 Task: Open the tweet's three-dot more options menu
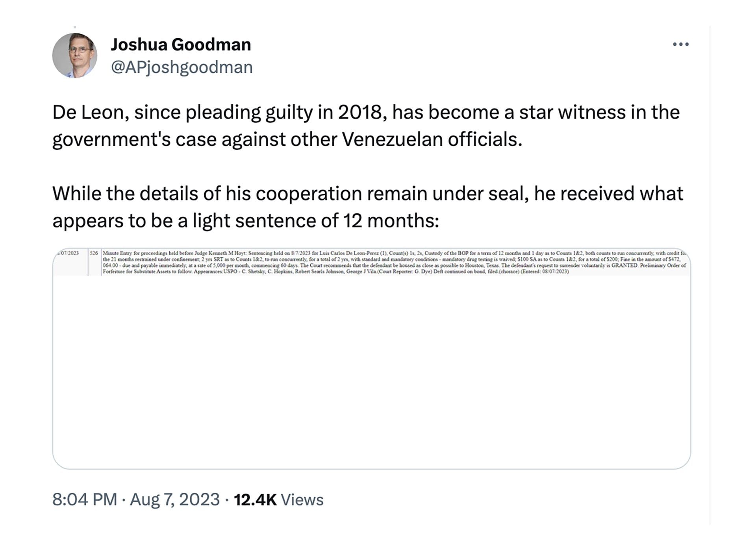click(x=680, y=44)
